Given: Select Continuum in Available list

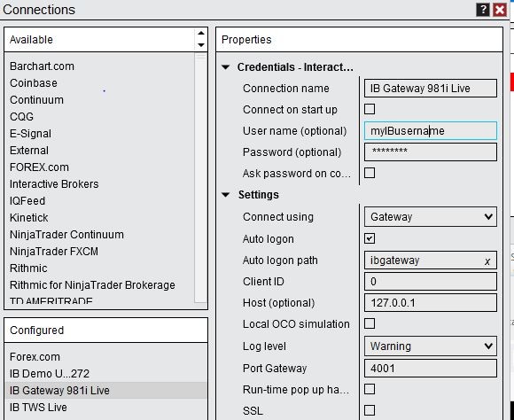Looking at the screenshot, I should (x=36, y=99).
